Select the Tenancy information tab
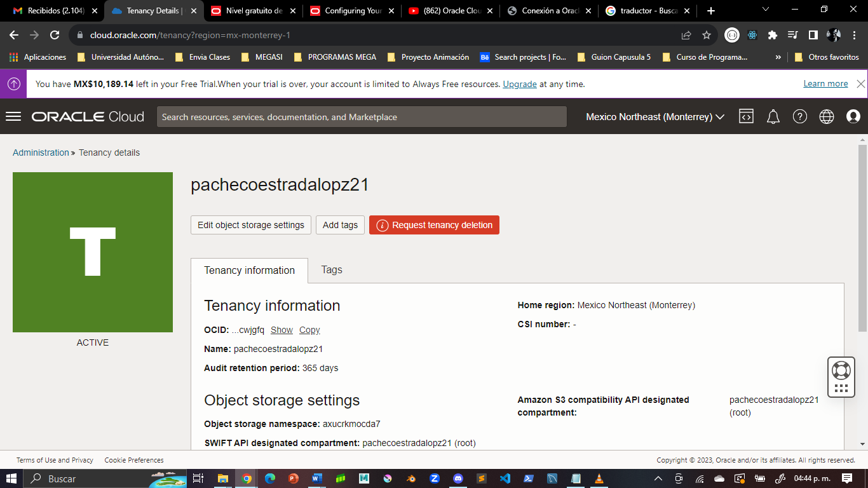The width and height of the screenshot is (868, 488). click(x=249, y=271)
